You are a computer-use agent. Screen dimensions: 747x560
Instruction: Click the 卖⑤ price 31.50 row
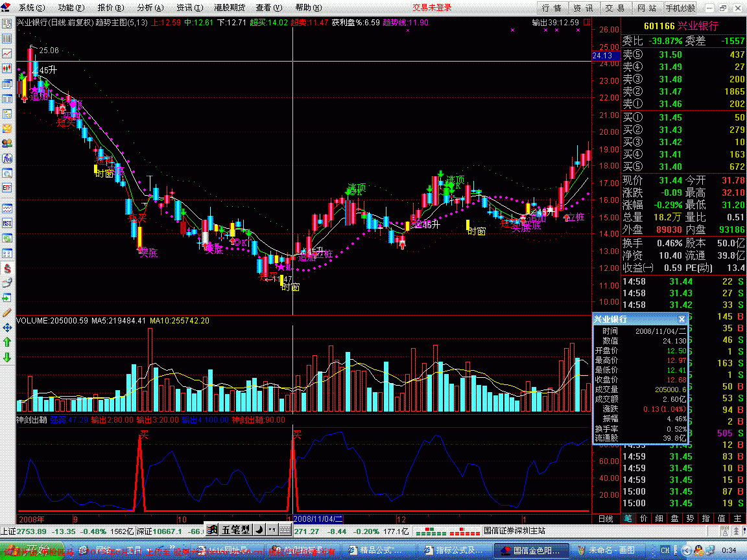(x=683, y=54)
